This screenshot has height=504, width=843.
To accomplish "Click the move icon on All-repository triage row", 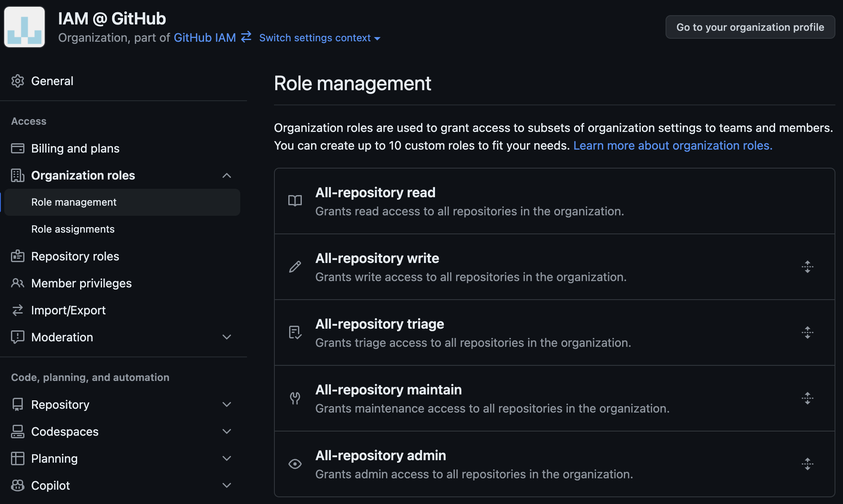I will click(808, 332).
